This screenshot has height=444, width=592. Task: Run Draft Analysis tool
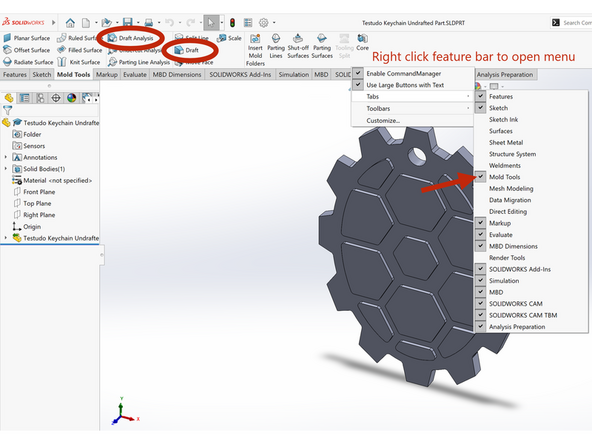click(131, 38)
